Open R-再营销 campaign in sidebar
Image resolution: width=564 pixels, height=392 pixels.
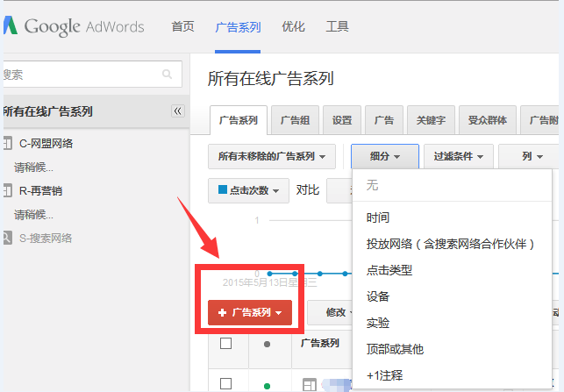click(40, 190)
